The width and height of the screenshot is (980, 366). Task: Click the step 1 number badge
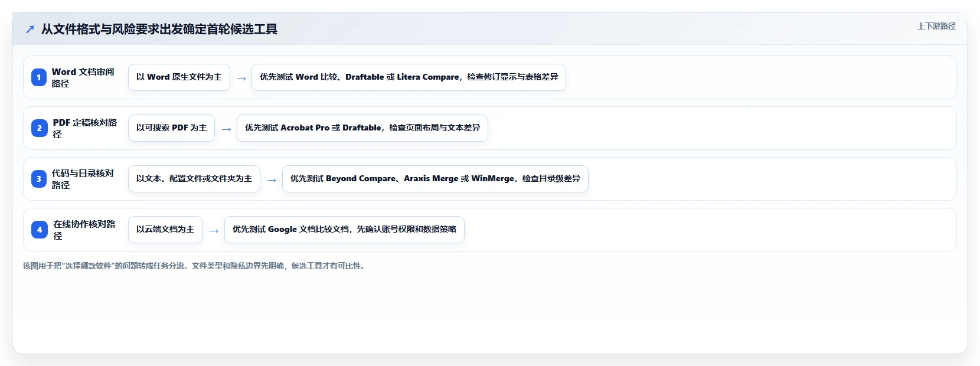(x=39, y=77)
